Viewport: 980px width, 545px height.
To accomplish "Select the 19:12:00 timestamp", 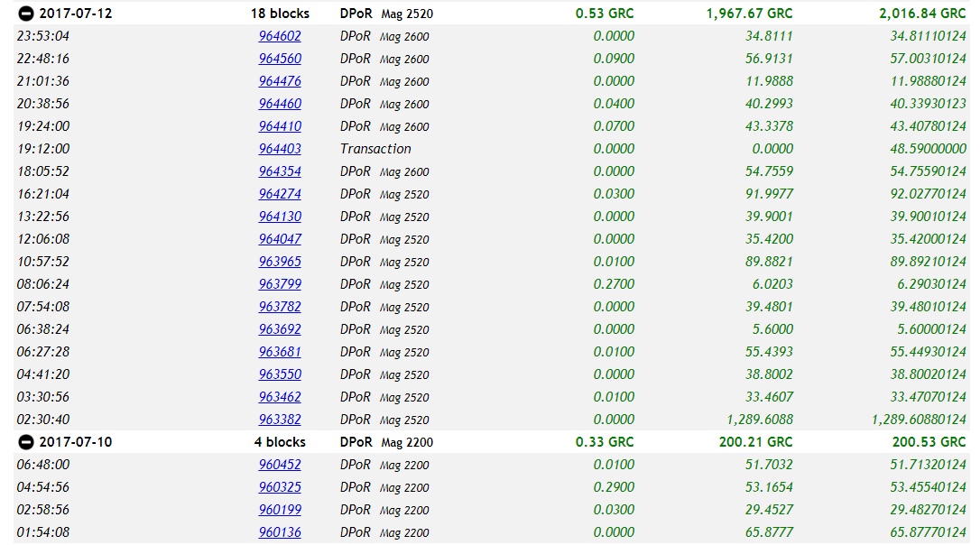I will click(43, 149).
